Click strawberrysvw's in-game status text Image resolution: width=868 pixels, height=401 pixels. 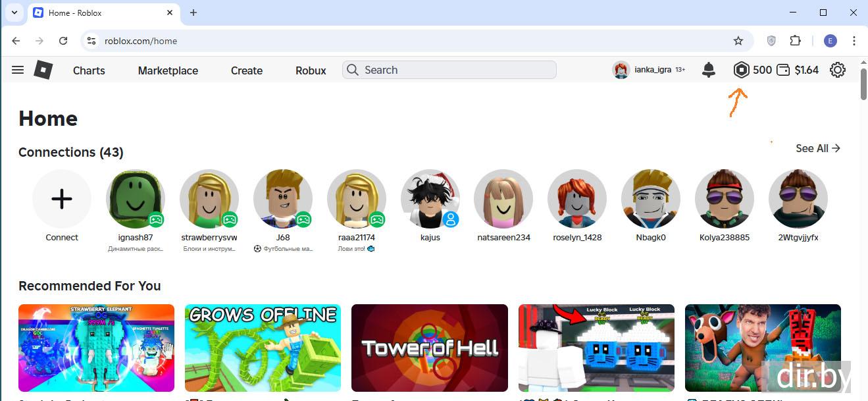(x=209, y=249)
